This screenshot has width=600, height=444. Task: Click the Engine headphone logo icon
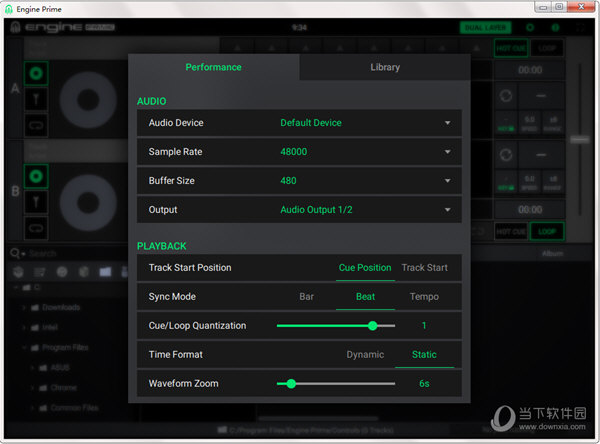pyautogui.click(x=15, y=27)
